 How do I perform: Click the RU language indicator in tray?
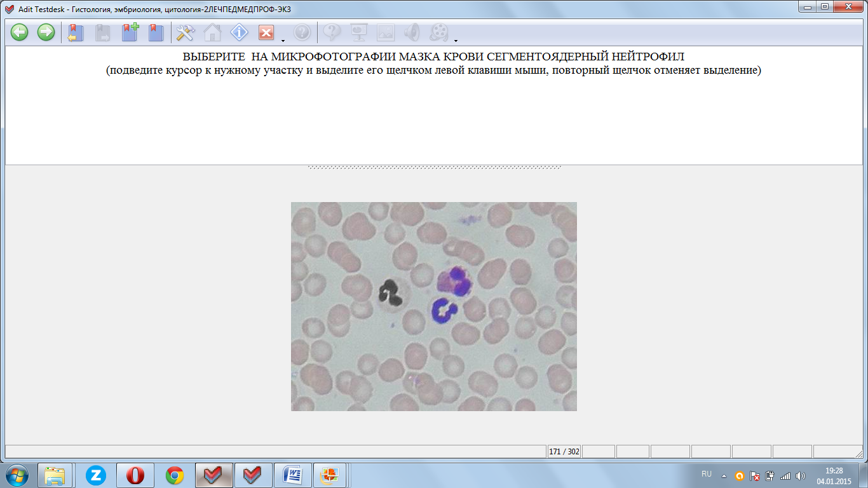click(707, 474)
